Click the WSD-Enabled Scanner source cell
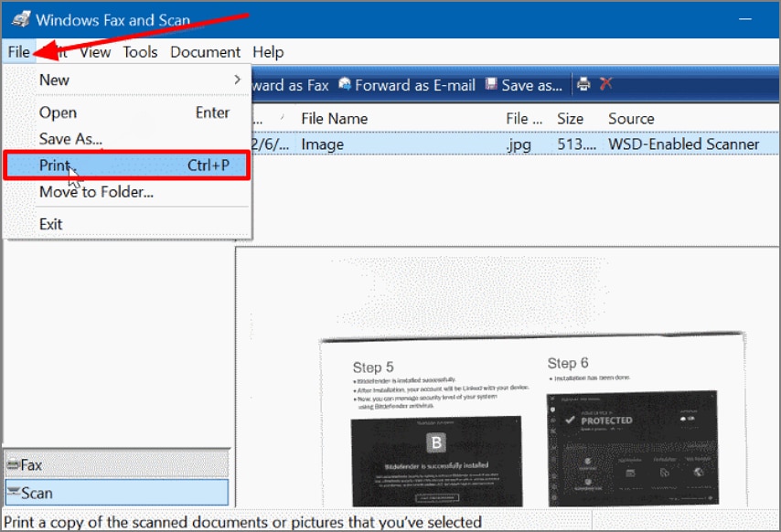Viewport: 781px width, 532px height. [683, 144]
